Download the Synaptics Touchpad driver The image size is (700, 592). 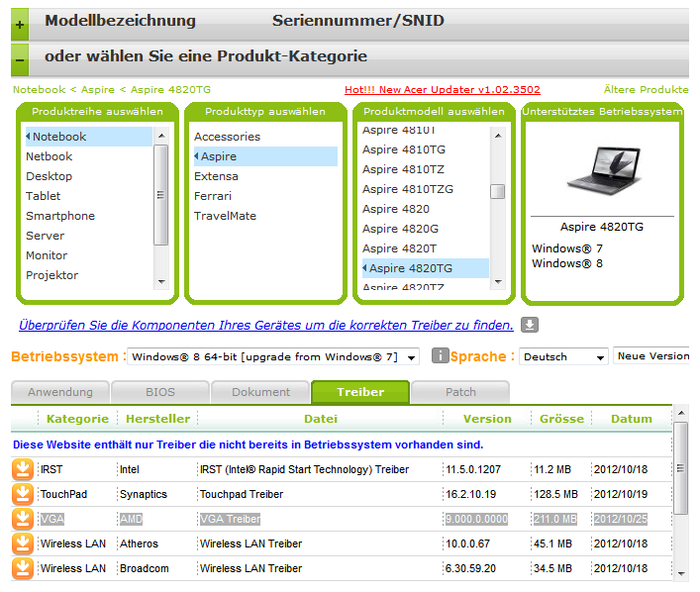pyautogui.click(x=23, y=494)
